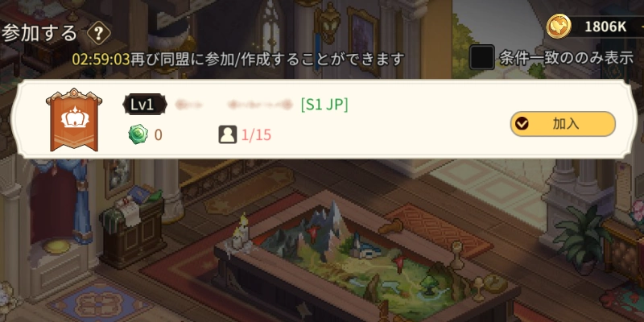The width and height of the screenshot is (644, 322).
Task: Click the 1/15 member count
Action: tap(256, 135)
